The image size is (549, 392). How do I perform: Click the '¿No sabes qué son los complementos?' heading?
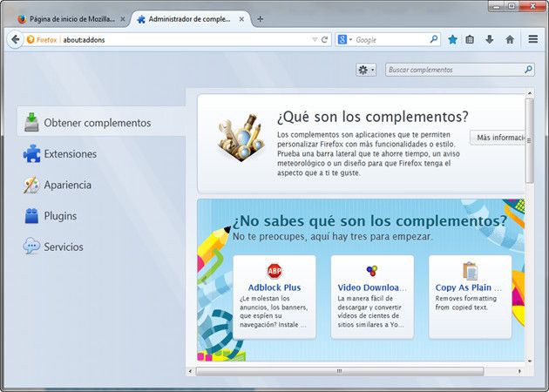point(369,221)
